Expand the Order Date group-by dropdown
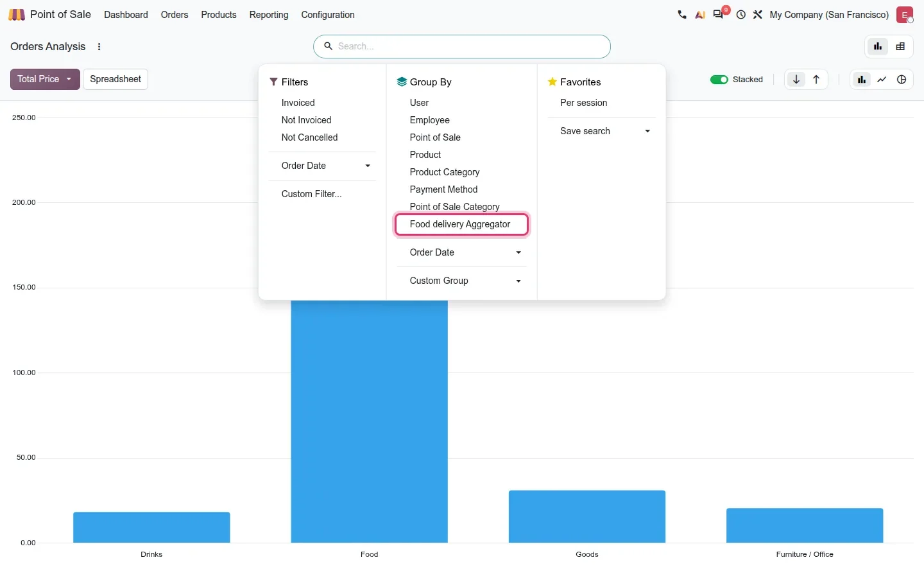 coord(461,252)
